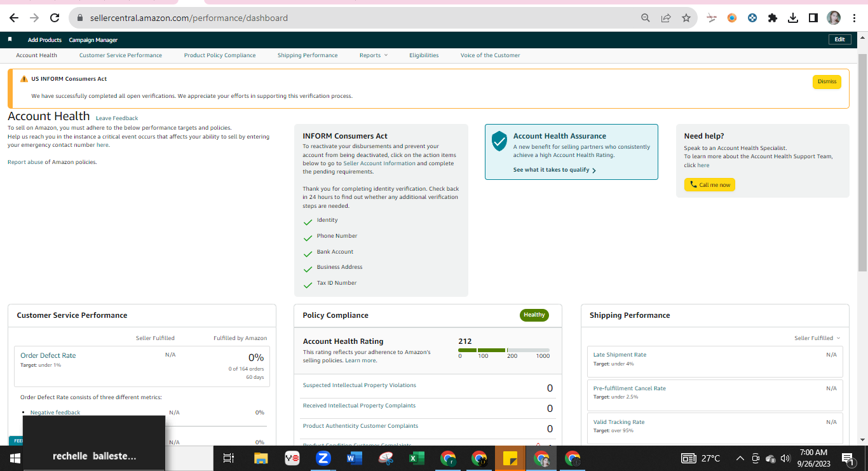Open the Add Products link
This screenshot has width=868, height=471.
tap(44, 40)
